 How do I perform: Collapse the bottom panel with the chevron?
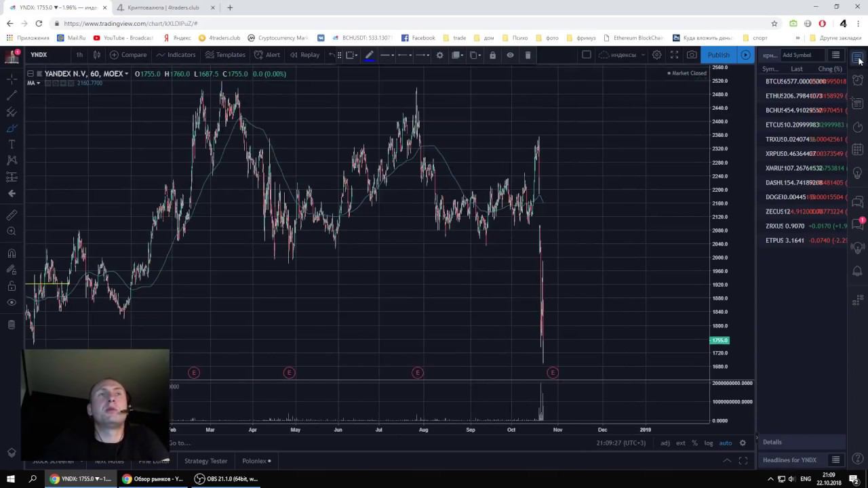727,461
